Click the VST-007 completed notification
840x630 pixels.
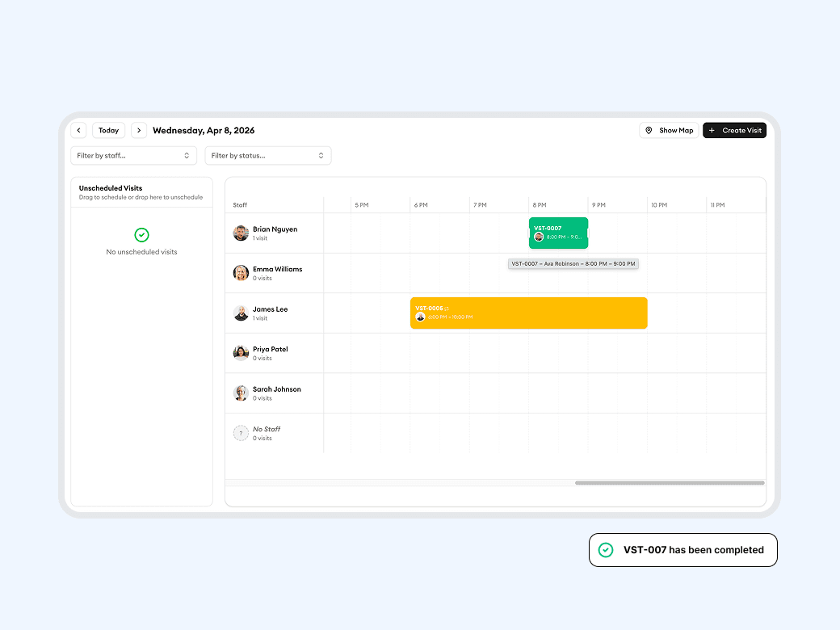coord(682,549)
